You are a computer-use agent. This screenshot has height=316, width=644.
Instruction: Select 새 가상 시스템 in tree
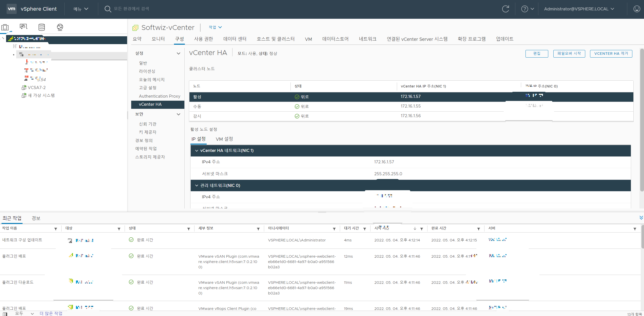click(x=41, y=95)
